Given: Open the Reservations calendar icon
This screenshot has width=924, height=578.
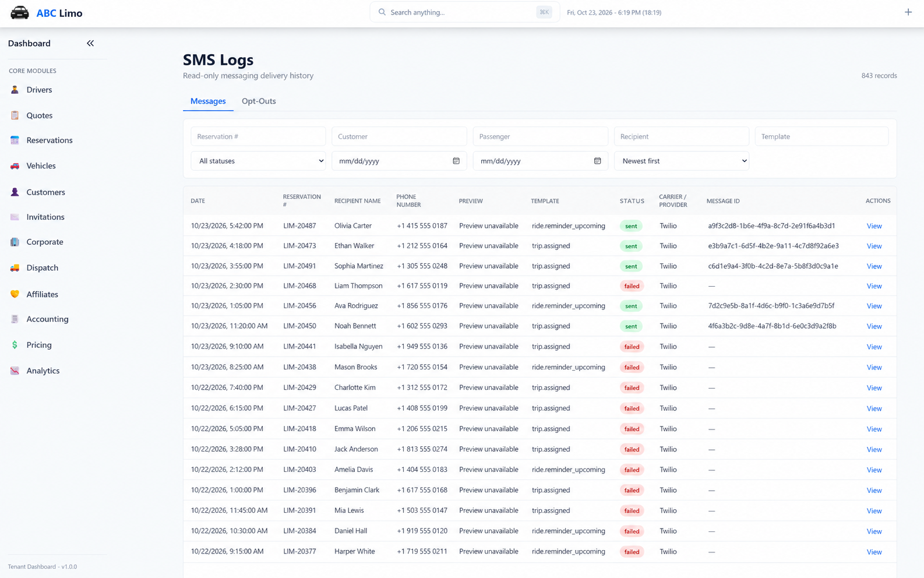Looking at the screenshot, I should (x=15, y=140).
